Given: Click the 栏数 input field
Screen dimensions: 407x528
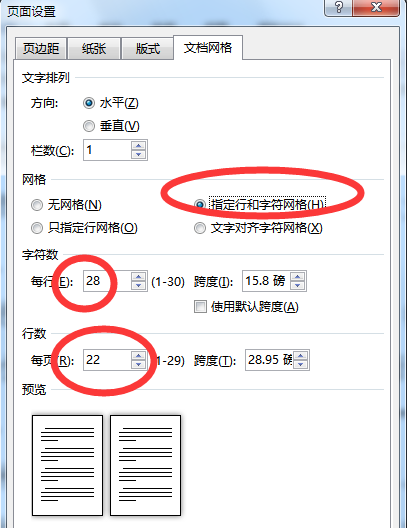Looking at the screenshot, I should click(x=107, y=150).
